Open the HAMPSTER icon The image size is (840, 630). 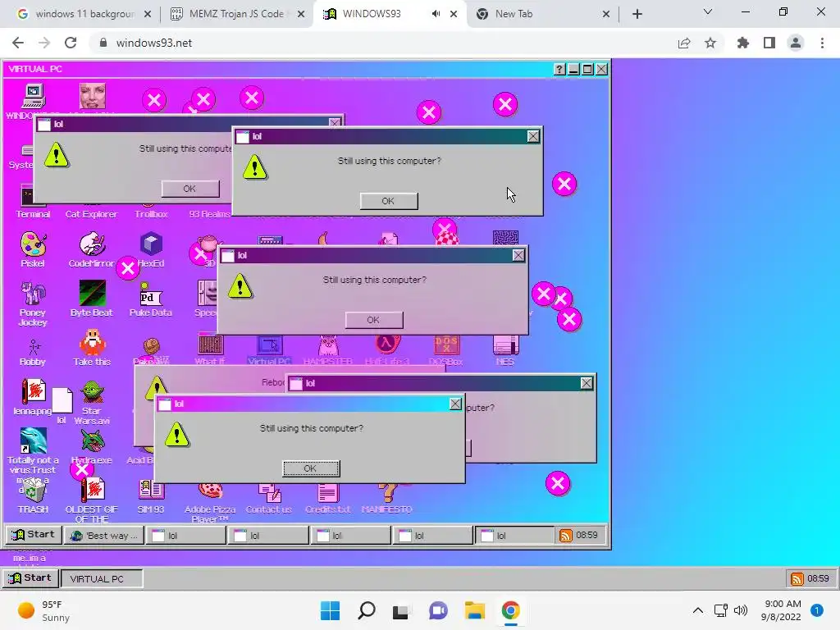(328, 351)
